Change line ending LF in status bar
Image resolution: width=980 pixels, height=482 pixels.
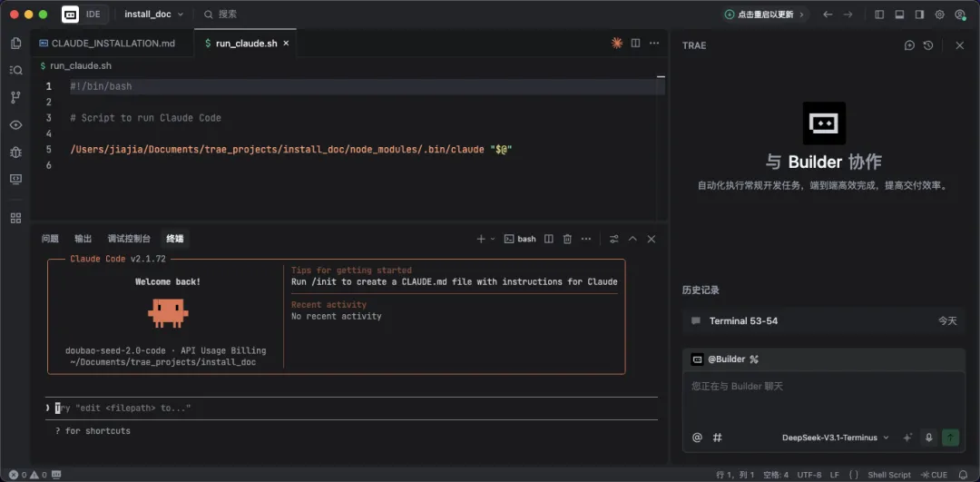(x=834, y=475)
